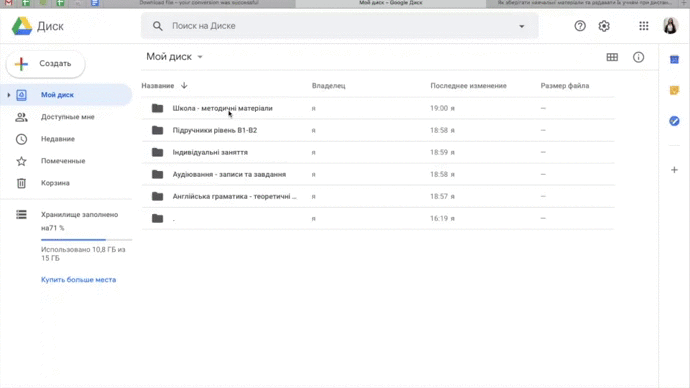Click Последнее изменение column header
This screenshot has width=690, height=388.
(468, 86)
